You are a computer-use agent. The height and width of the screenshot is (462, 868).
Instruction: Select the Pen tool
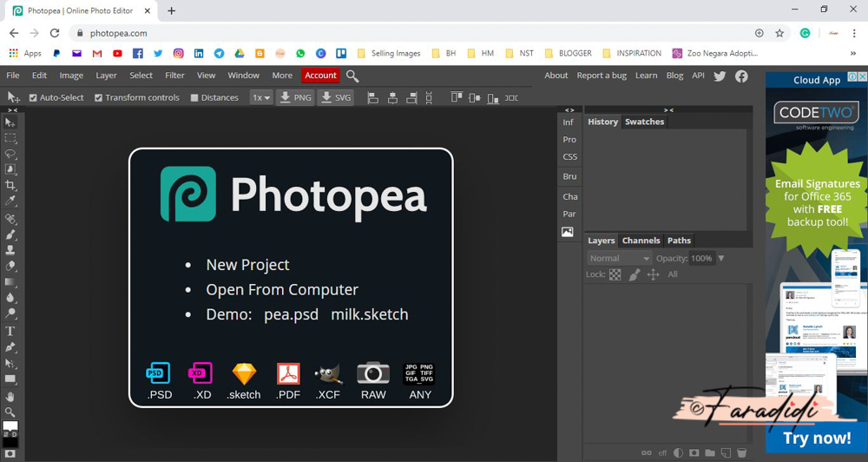coord(10,347)
